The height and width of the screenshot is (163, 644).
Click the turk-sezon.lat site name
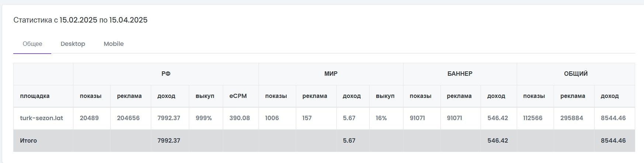pyautogui.click(x=42, y=118)
